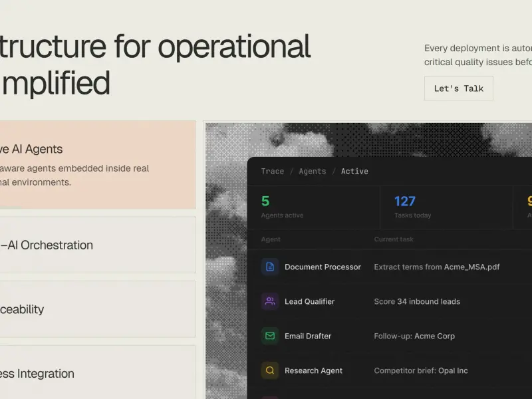The width and height of the screenshot is (532, 399).
Task: Select the Active breadcrumb
Action: (x=354, y=172)
